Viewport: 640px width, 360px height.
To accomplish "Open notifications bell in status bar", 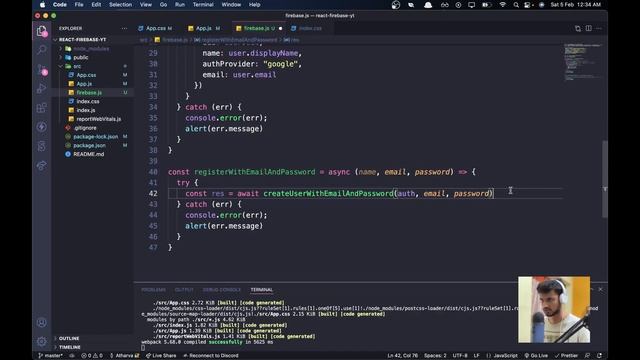I will 599,356.
